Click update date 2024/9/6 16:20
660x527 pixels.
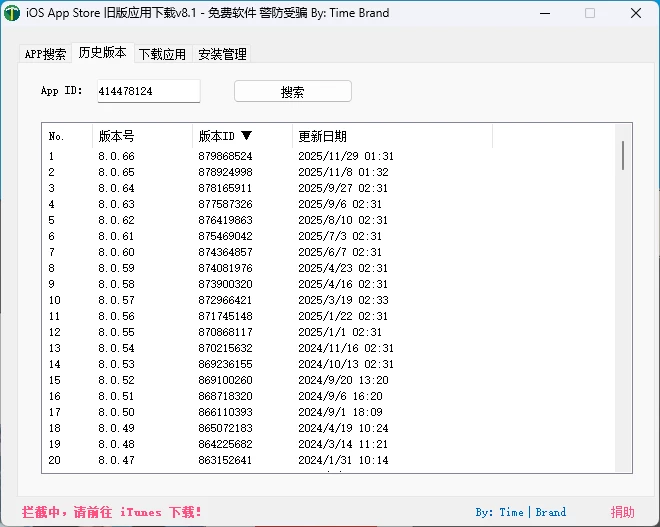click(341, 396)
